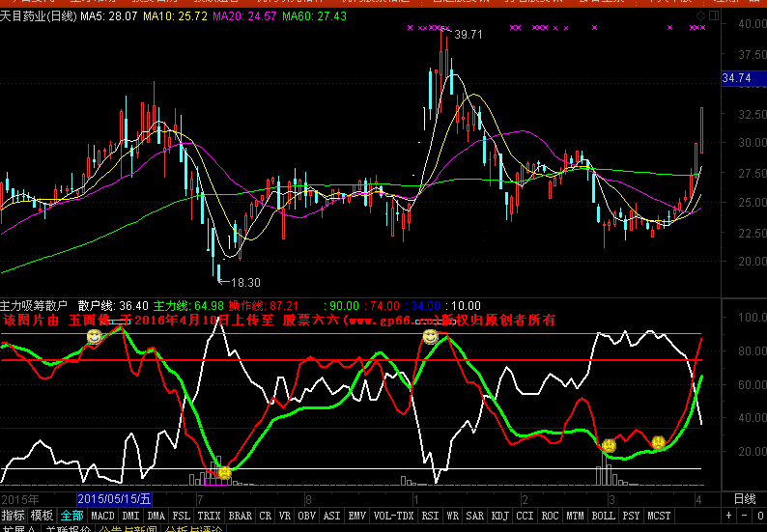The width and height of the screenshot is (767, 532).
Task: Open the 指标 tab
Action: click(x=14, y=516)
